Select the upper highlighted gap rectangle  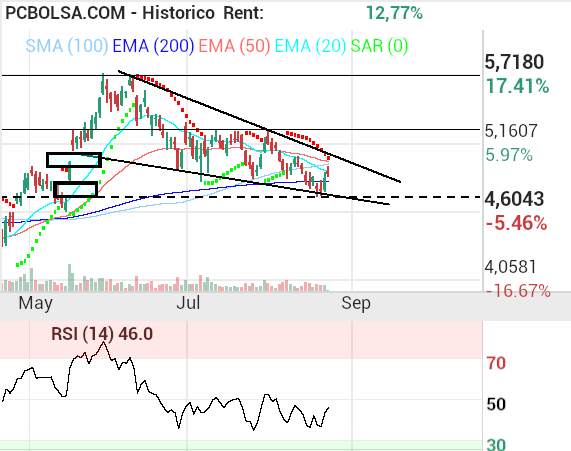[74, 160]
